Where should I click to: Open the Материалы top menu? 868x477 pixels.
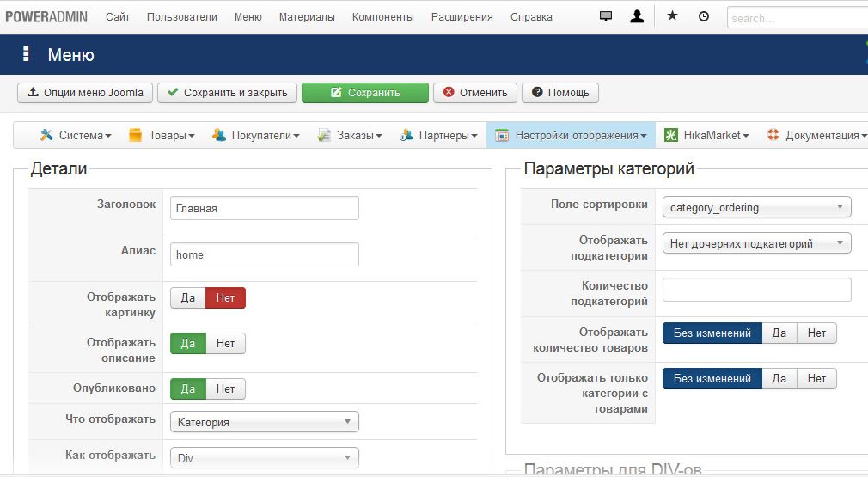(307, 16)
